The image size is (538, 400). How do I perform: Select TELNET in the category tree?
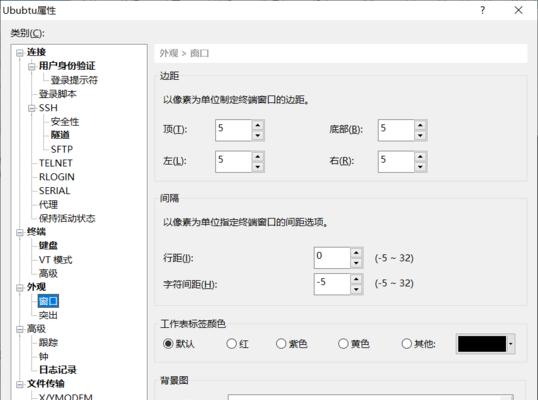click(x=56, y=163)
